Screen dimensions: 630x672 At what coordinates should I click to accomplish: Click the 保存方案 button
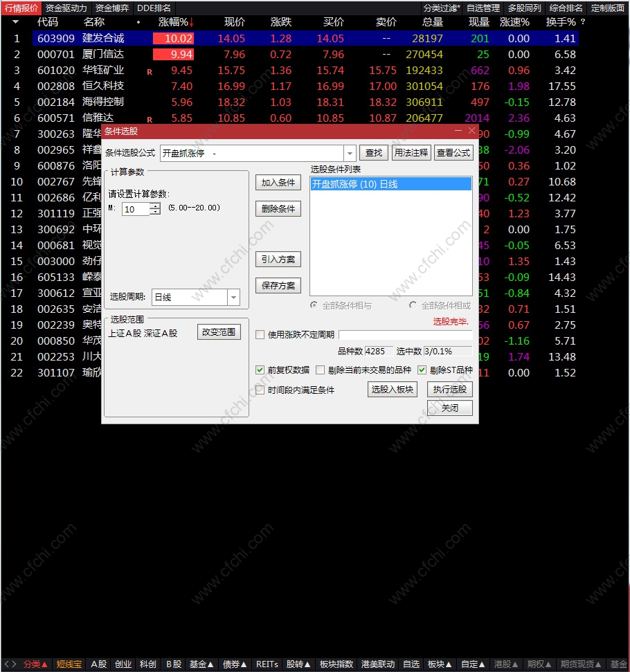click(278, 285)
